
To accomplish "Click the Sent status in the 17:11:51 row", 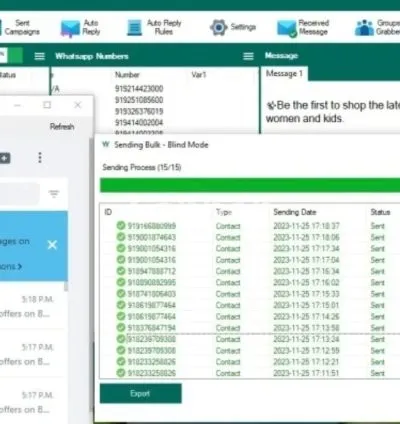I will coord(378,373).
